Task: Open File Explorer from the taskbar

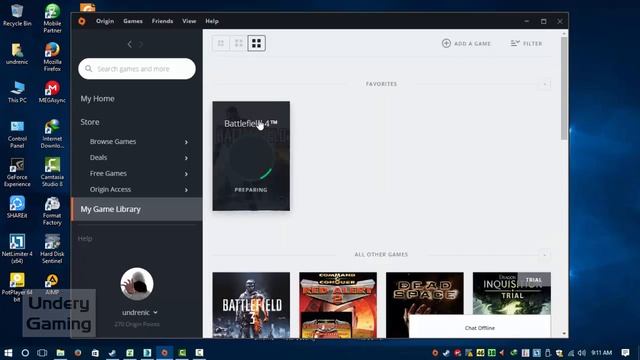Action: coord(60,353)
